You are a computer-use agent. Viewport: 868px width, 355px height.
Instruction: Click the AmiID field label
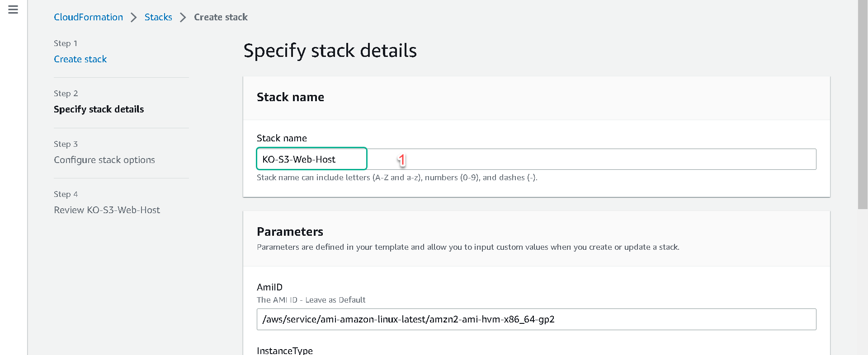(269, 287)
